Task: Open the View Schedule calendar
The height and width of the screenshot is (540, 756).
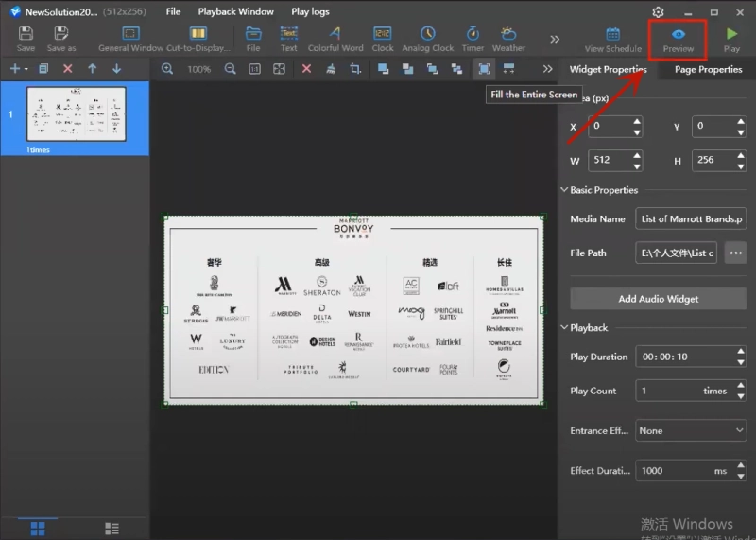Action: [612, 34]
